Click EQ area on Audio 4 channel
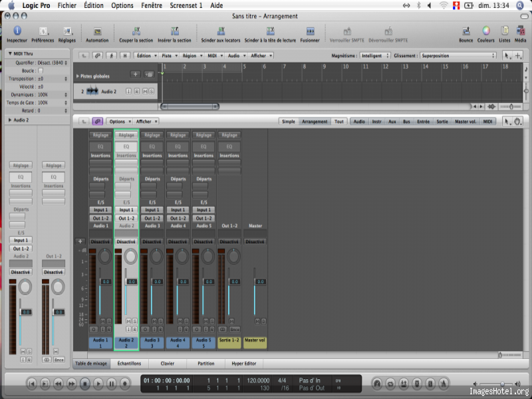The image size is (532, 399). pyautogui.click(x=178, y=146)
